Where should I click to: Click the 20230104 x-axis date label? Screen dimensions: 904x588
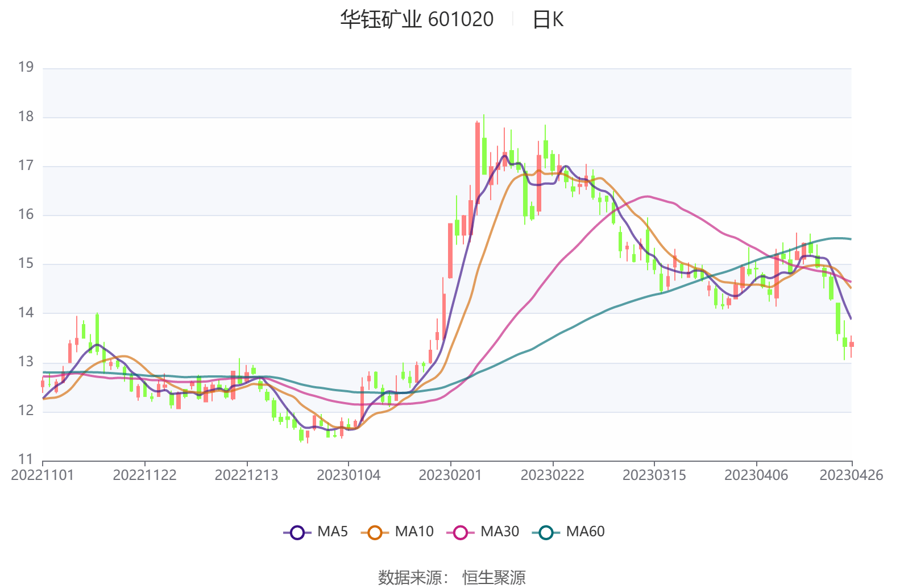pos(349,475)
